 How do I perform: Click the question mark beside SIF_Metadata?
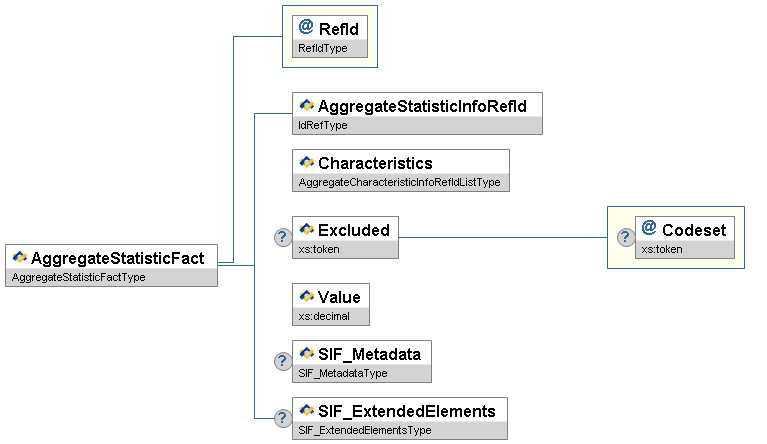[283, 361]
